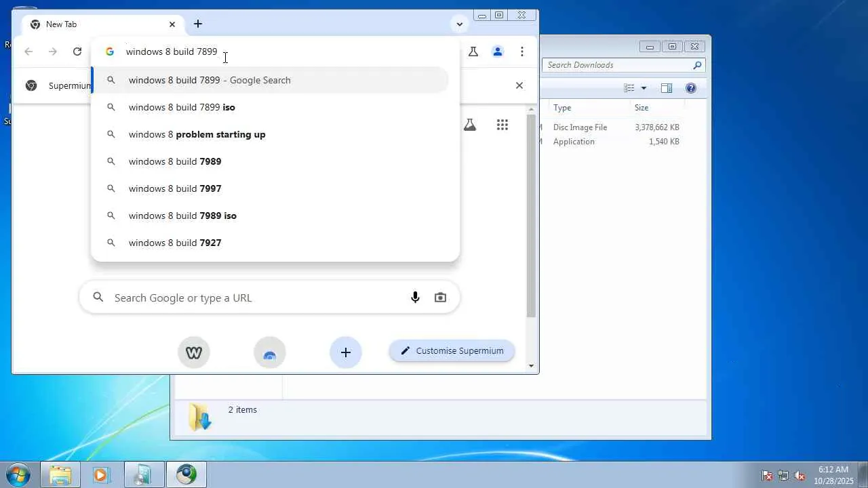Dismiss the Supermium infobar with its X

[x=519, y=85]
